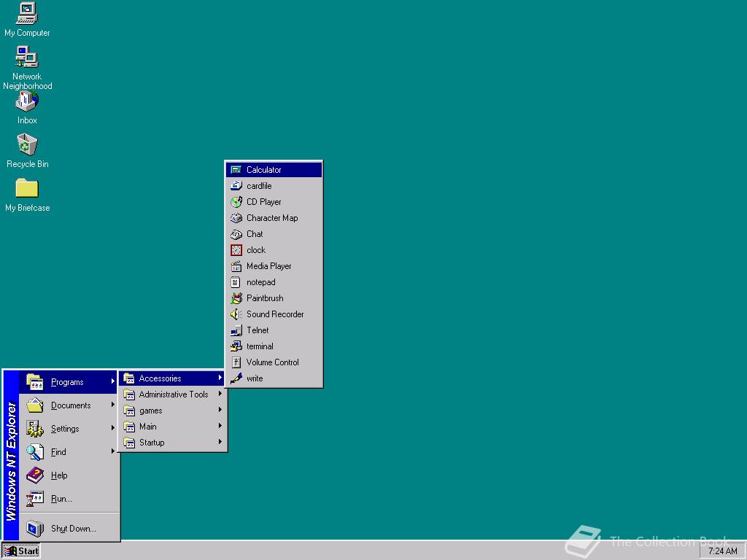Image resolution: width=747 pixels, height=560 pixels.
Task: Click the Telnet icon
Action: pyautogui.click(x=236, y=330)
